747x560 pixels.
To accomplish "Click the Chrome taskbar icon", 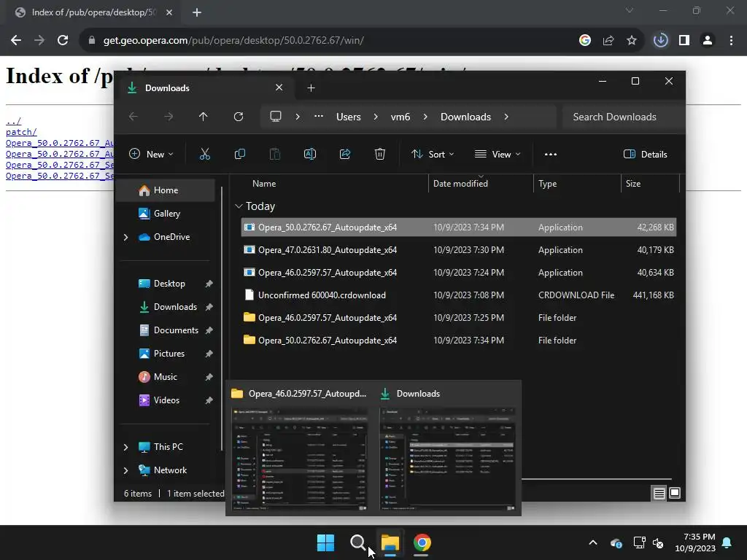I will pyautogui.click(x=422, y=542).
